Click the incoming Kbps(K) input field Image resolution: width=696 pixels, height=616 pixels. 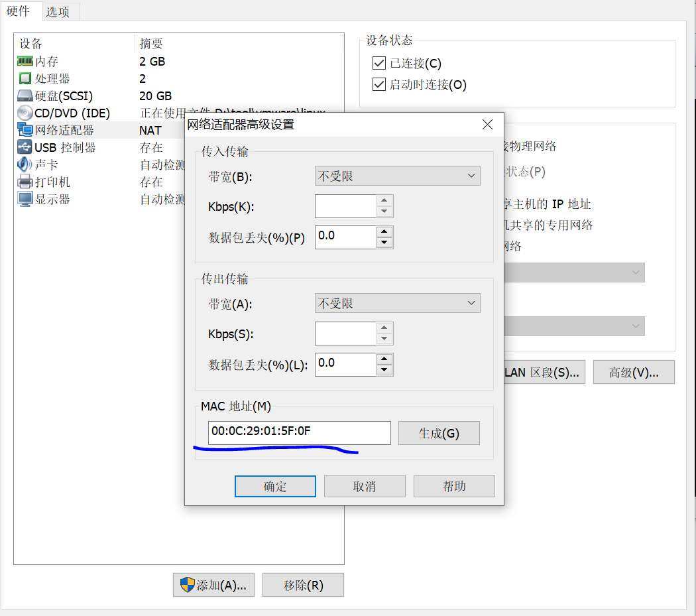(345, 206)
